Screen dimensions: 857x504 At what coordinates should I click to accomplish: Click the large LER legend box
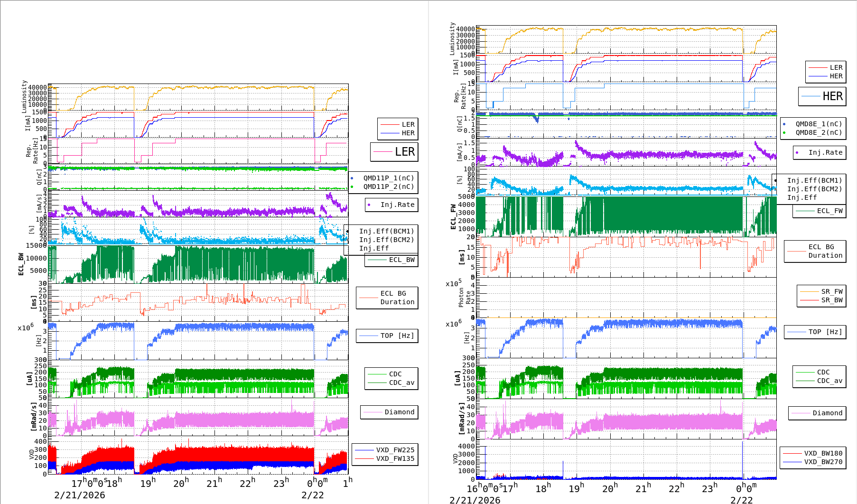coord(394,152)
